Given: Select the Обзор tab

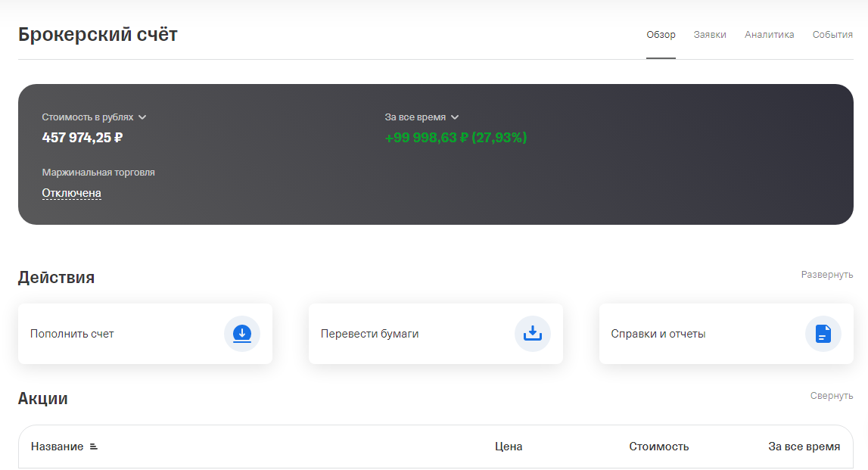Looking at the screenshot, I should tap(660, 34).
